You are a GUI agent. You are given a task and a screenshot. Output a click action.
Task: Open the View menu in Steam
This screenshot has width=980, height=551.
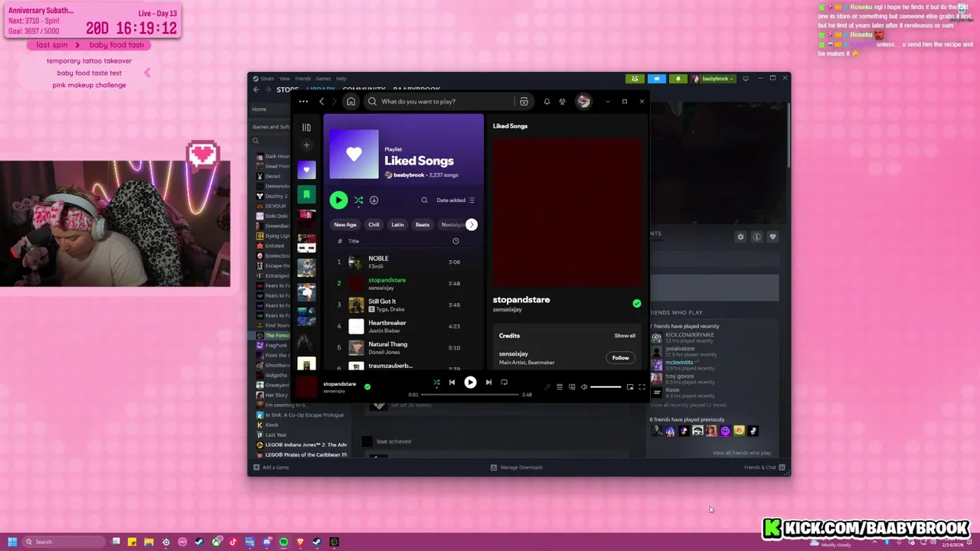point(284,79)
